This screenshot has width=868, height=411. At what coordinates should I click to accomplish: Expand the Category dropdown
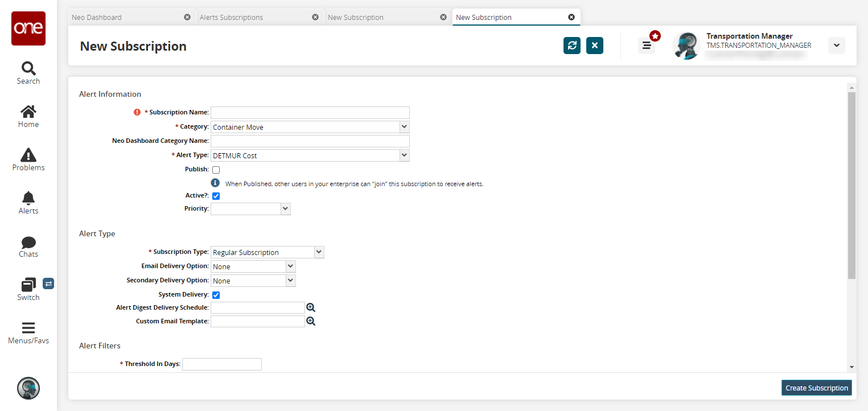pyautogui.click(x=404, y=127)
